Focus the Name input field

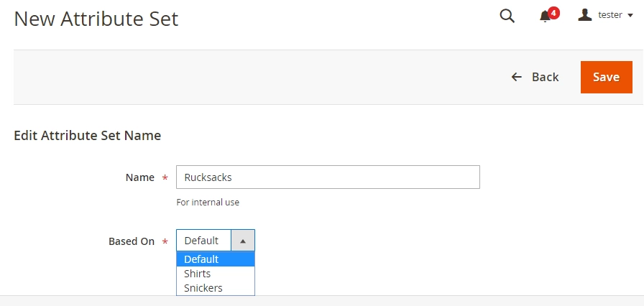(x=328, y=177)
